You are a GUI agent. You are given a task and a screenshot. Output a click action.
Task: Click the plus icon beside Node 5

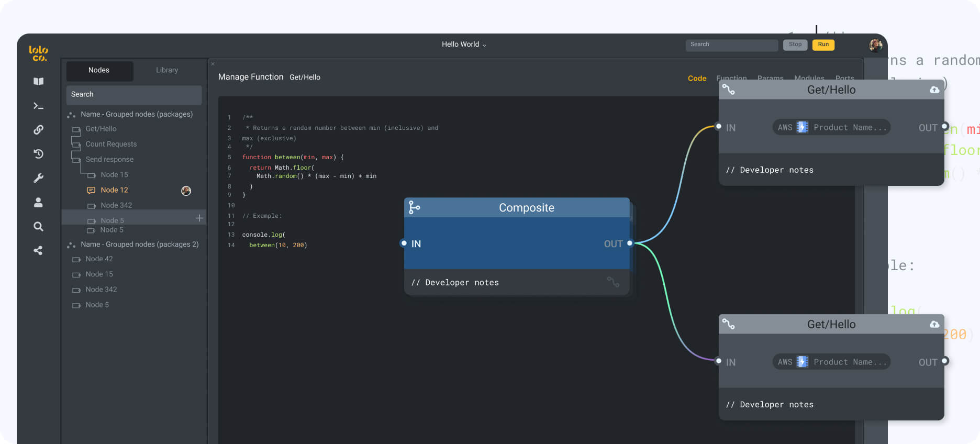[x=199, y=218]
